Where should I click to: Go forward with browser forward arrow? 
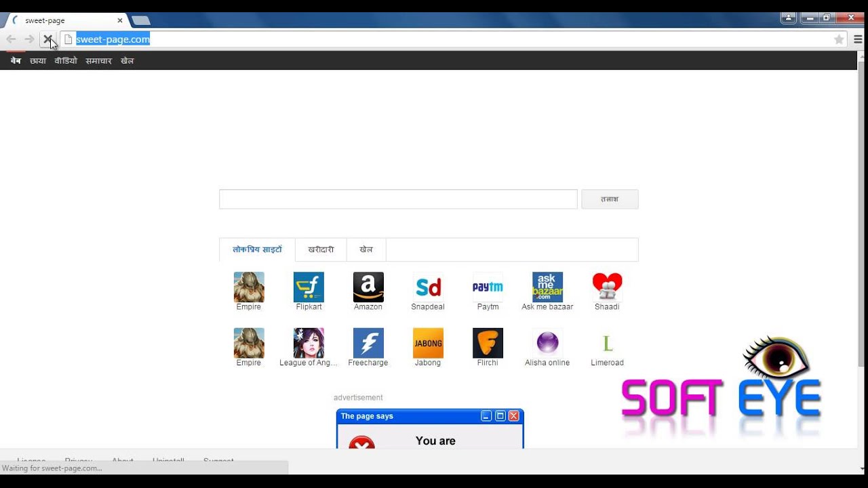click(29, 39)
